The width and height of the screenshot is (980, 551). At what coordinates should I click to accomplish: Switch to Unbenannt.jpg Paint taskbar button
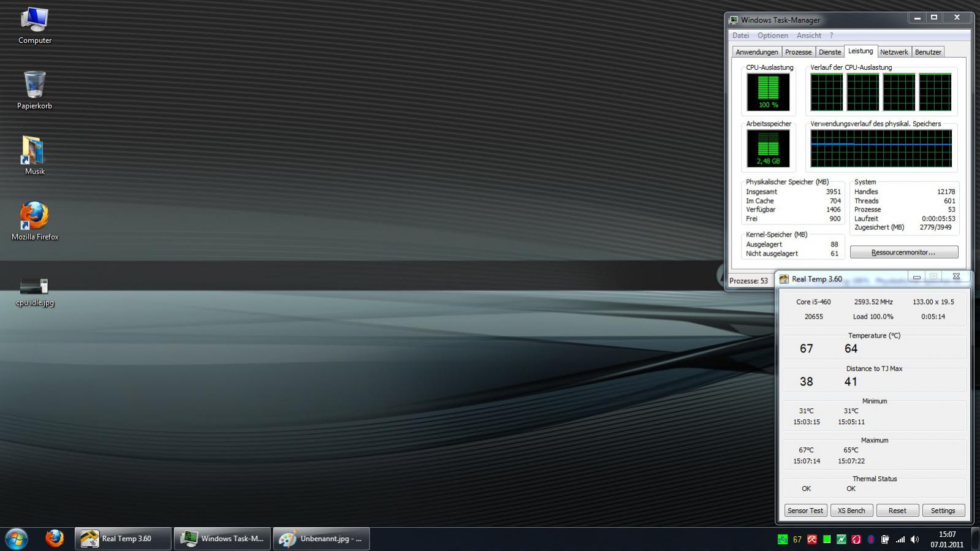[322, 539]
